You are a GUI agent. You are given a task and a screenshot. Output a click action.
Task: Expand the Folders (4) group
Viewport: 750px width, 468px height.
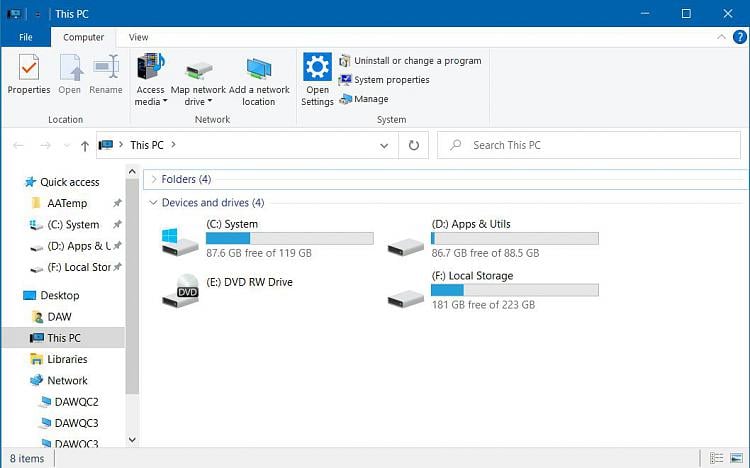click(154, 179)
